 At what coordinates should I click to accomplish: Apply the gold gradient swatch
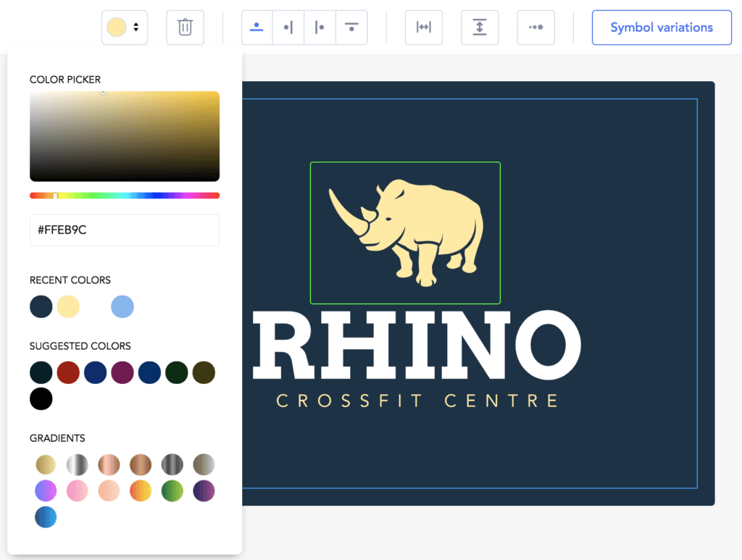coord(46,464)
